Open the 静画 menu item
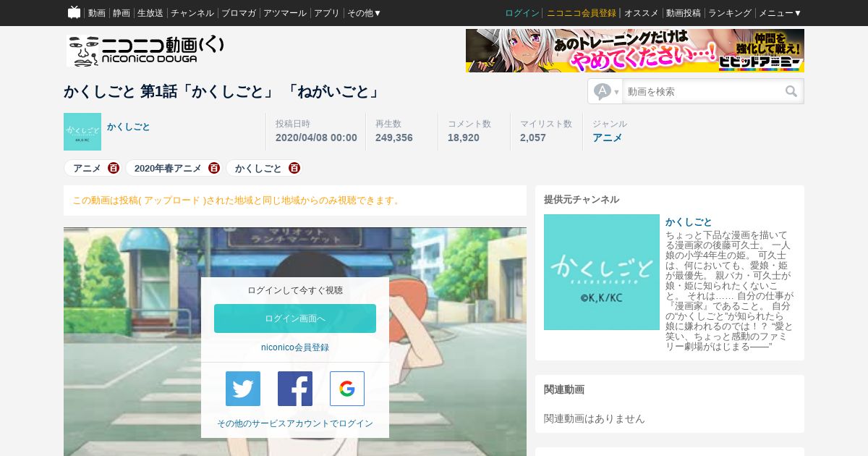 pyautogui.click(x=122, y=13)
